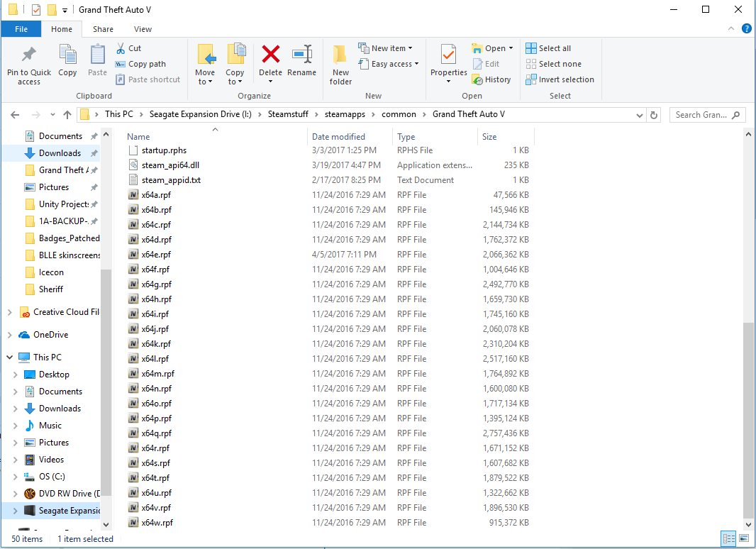
Task: Expand the Open dropdown arrow
Action: [x=511, y=48]
